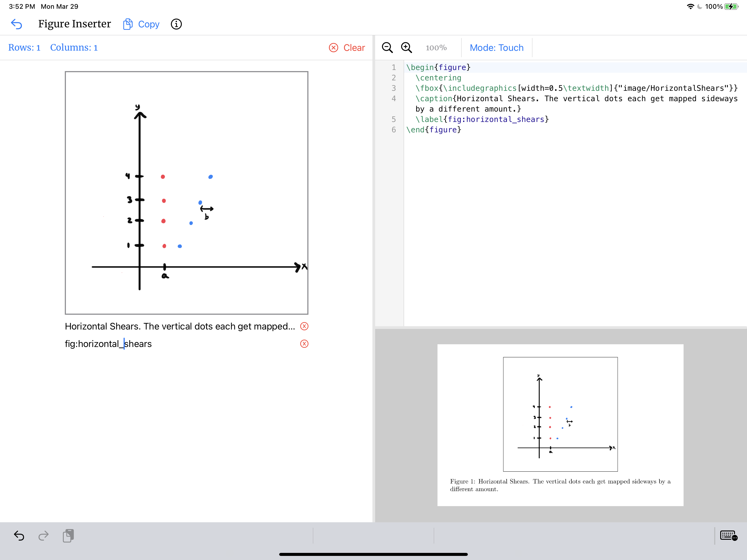Tap the Figure Inserter title
Screen dimensions: 747x560
click(74, 24)
